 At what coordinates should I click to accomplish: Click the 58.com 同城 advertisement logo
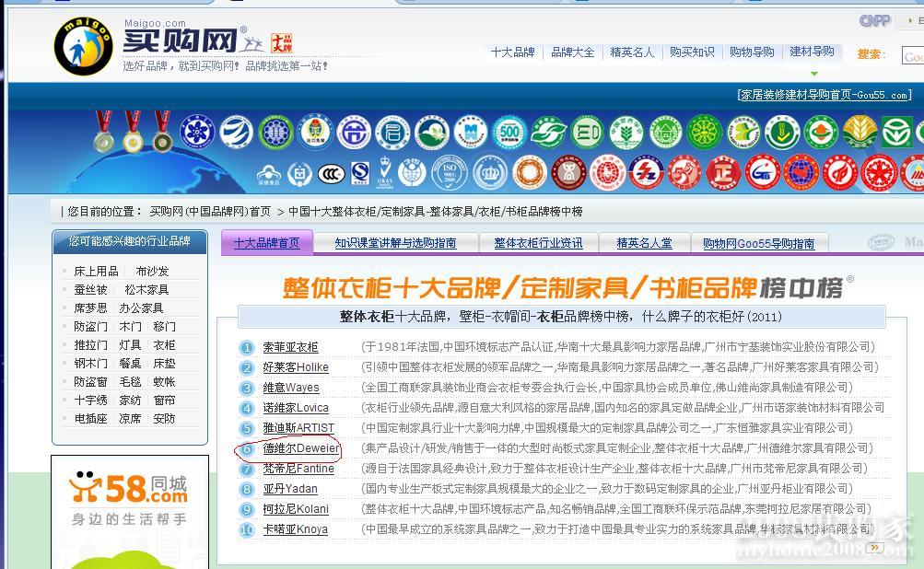tap(128, 488)
